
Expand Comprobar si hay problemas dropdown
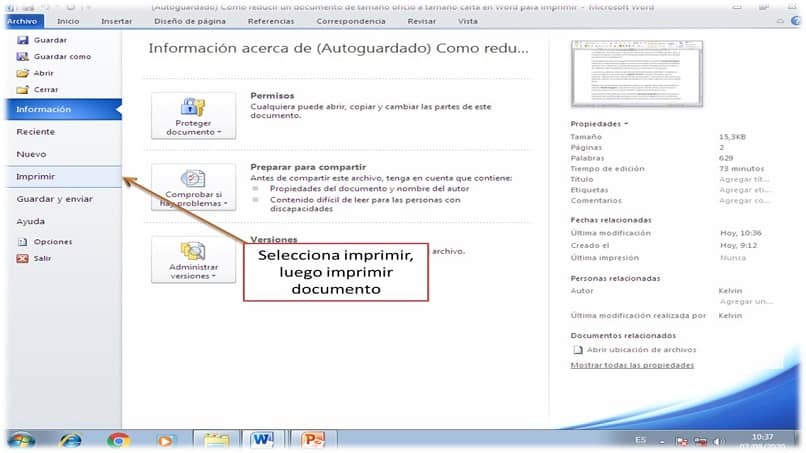pos(193,187)
